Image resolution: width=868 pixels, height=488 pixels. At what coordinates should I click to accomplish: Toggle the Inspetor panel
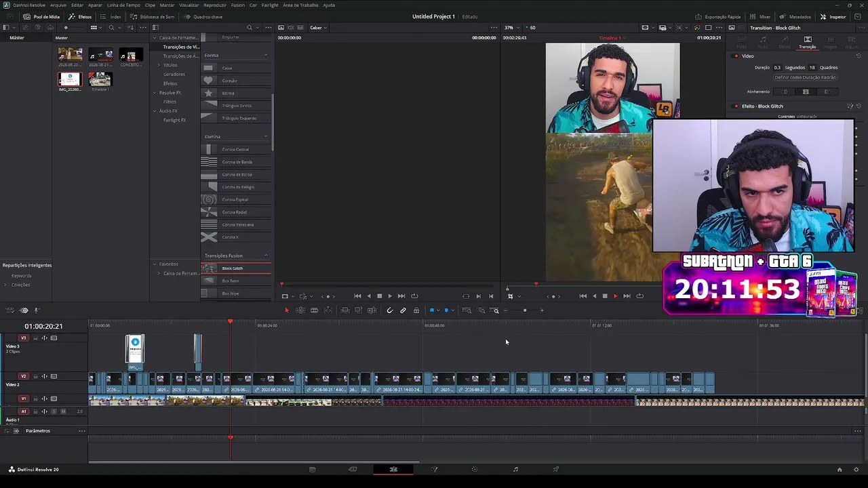833,16
